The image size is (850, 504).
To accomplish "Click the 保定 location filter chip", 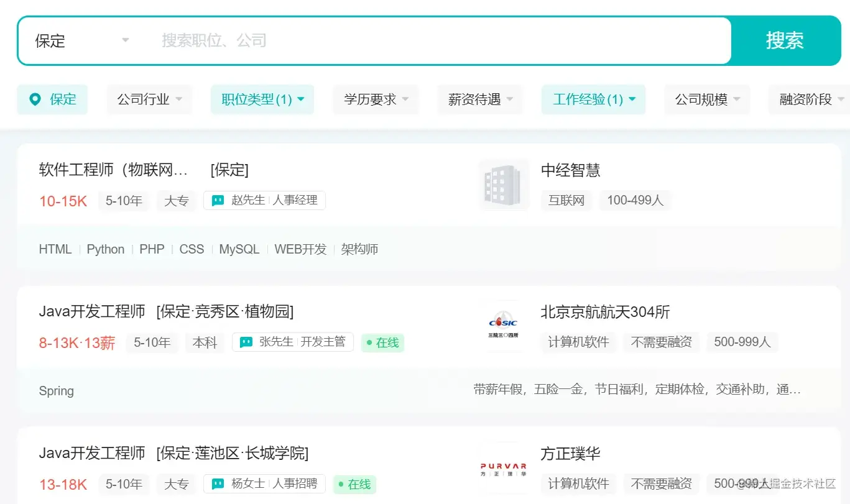I will (x=52, y=99).
